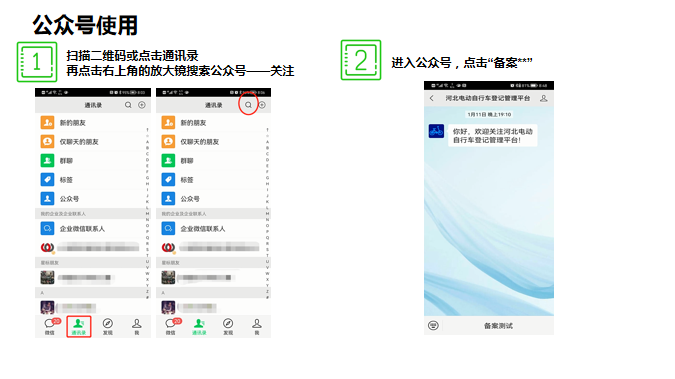Open starred friend avatar under 星标朋友 in second phone

[168, 277]
